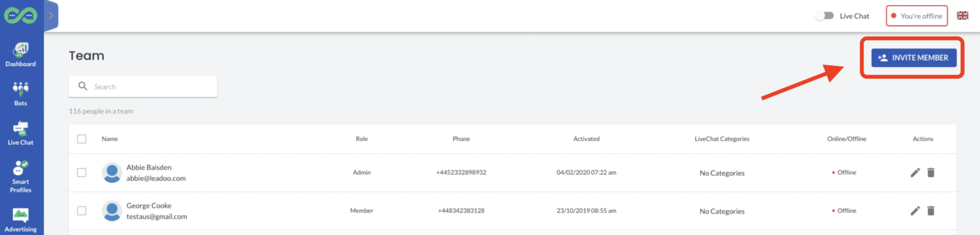Viewport: 980px width, 235px height.
Task: Open the language flag selector
Action: tap(962, 16)
